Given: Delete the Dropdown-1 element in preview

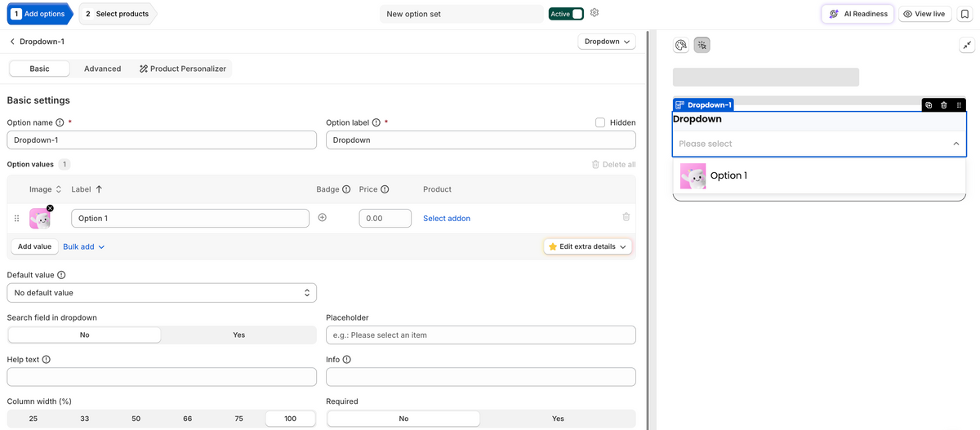Looking at the screenshot, I should coord(944,105).
